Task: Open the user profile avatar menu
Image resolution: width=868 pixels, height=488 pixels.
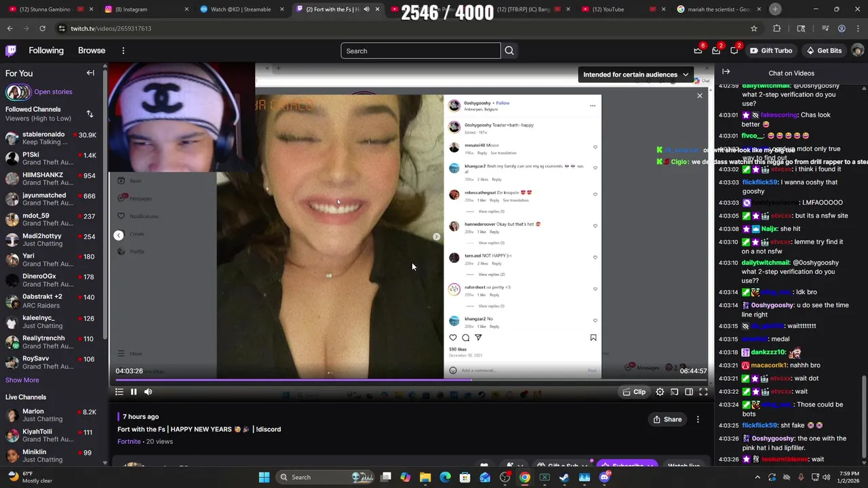Action: 857,51
